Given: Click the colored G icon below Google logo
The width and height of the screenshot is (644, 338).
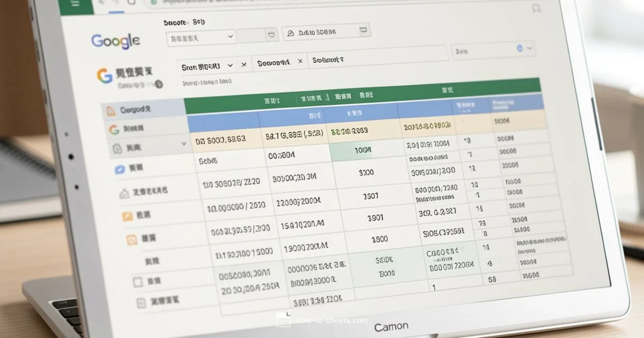Looking at the screenshot, I should [104, 76].
